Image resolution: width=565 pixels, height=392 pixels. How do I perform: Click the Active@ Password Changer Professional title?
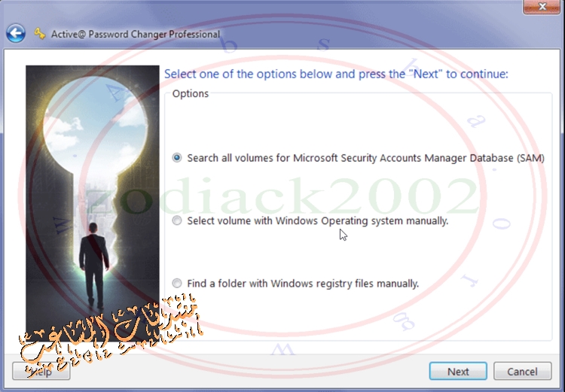tap(136, 34)
